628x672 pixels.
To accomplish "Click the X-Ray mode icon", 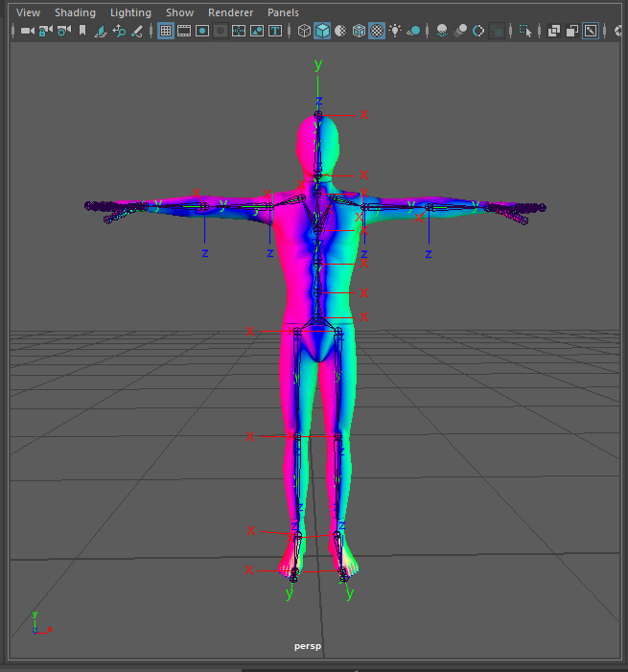I will pyautogui.click(x=554, y=31).
